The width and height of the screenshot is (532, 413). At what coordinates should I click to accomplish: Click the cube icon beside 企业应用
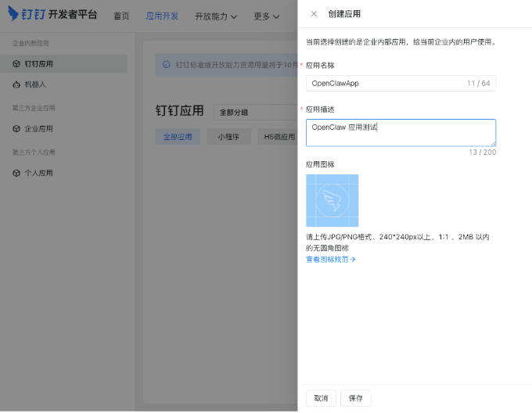(x=16, y=129)
